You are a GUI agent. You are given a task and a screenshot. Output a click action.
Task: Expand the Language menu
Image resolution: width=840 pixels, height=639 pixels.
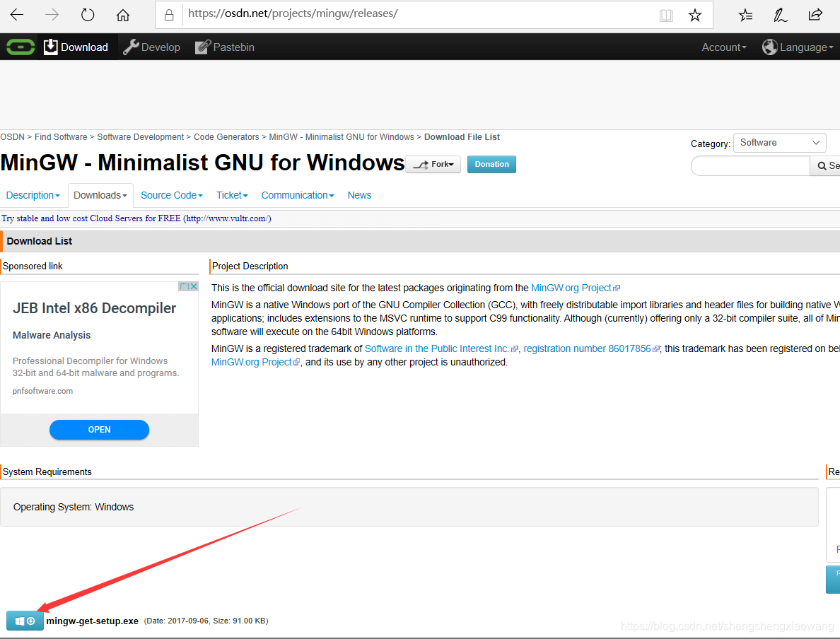tap(798, 47)
